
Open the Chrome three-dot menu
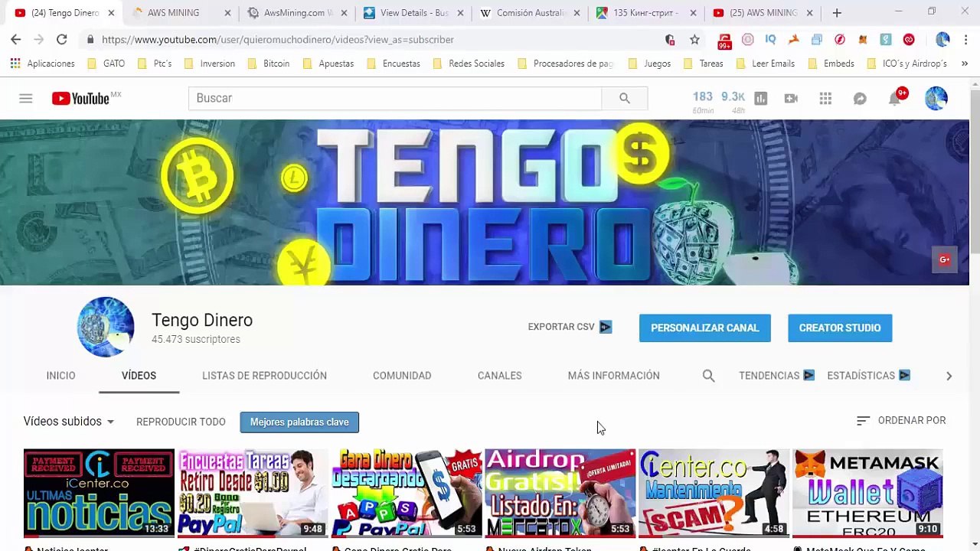(965, 40)
